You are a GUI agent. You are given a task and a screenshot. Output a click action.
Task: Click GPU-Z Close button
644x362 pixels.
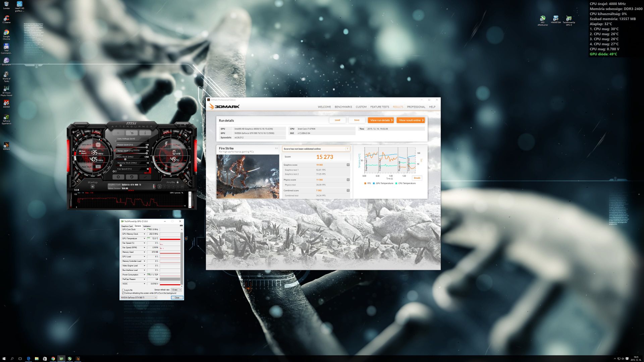[x=177, y=297]
